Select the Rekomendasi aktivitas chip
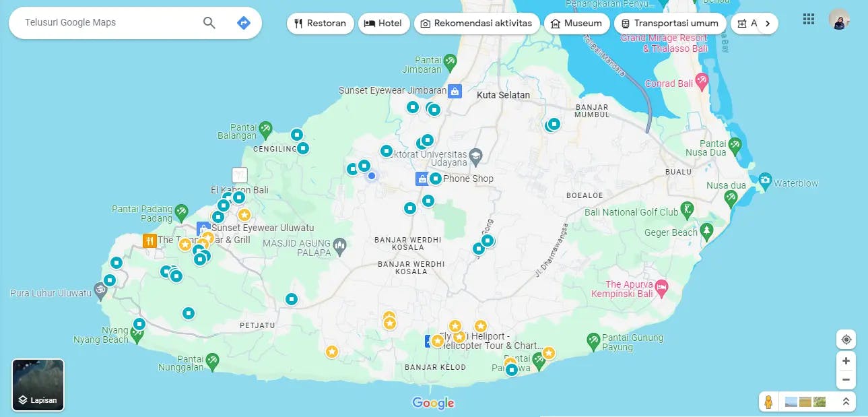Image resolution: width=868 pixels, height=417 pixels. pos(477,23)
